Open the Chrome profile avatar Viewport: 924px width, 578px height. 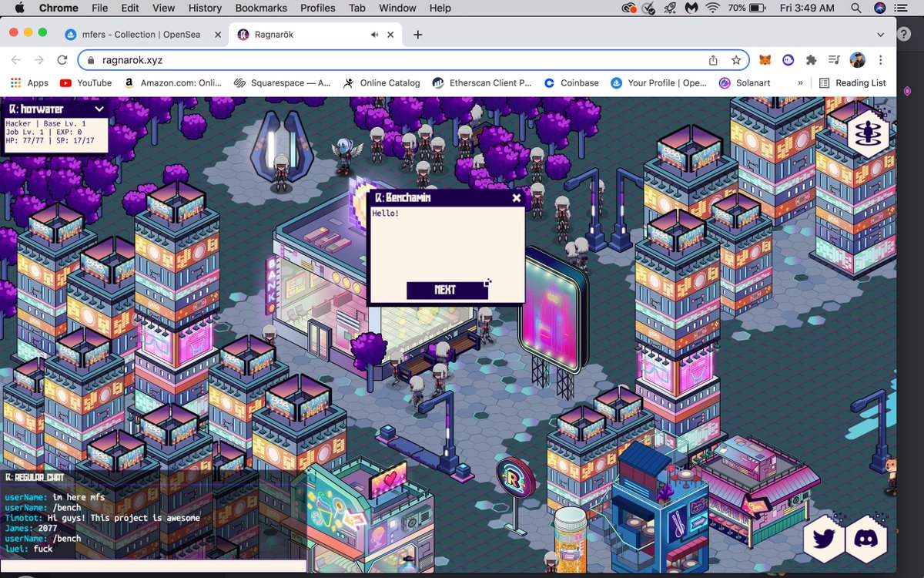coord(857,60)
